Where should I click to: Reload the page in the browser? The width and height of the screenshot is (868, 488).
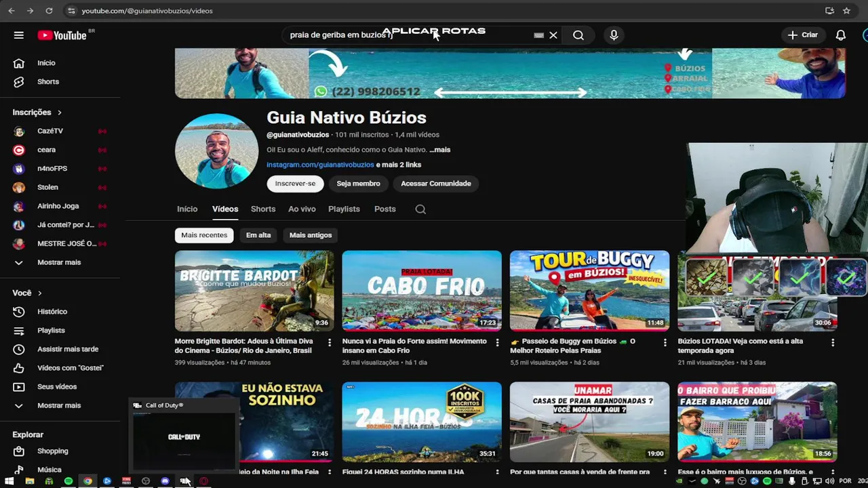click(49, 11)
